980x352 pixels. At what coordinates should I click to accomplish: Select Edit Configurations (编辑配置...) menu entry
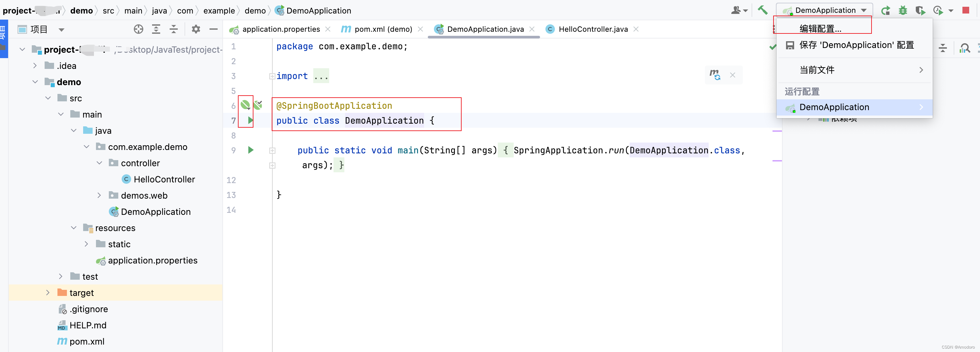(x=854, y=29)
